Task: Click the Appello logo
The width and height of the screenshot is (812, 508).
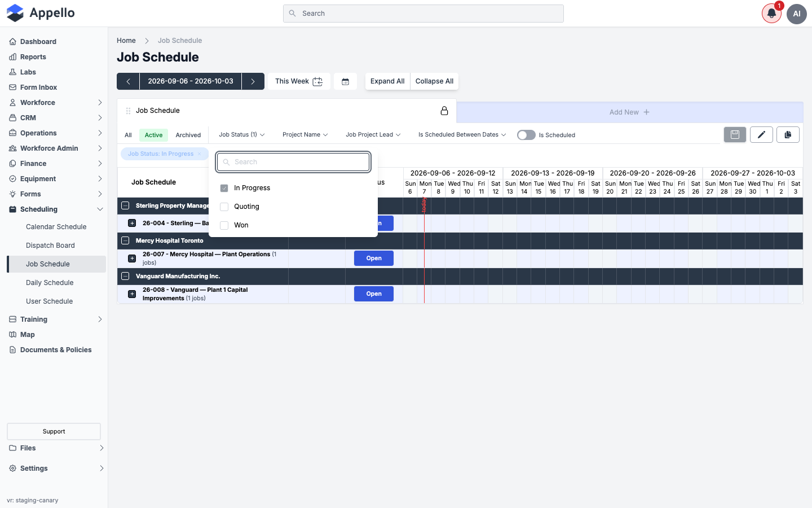Action: click(41, 13)
